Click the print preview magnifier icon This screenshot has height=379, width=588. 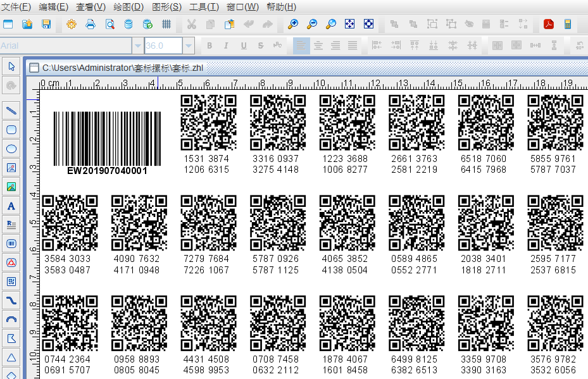[109, 25]
